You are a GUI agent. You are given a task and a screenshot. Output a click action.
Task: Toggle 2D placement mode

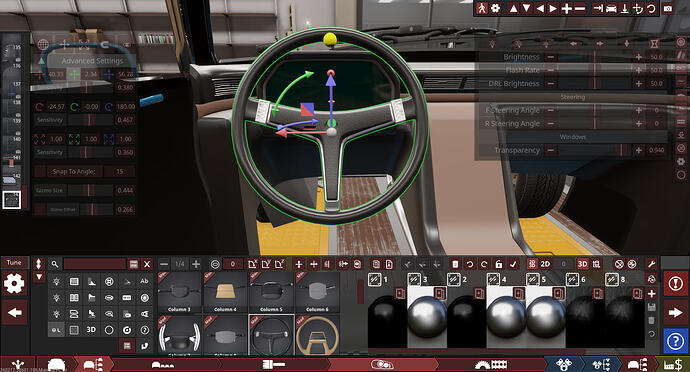coord(545,264)
